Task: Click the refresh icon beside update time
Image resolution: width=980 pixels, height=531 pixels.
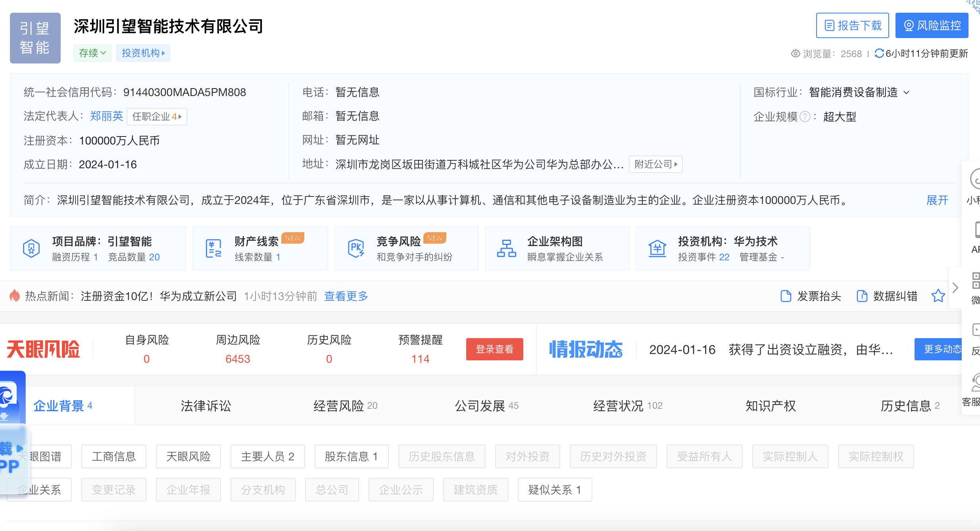Action: pos(879,53)
